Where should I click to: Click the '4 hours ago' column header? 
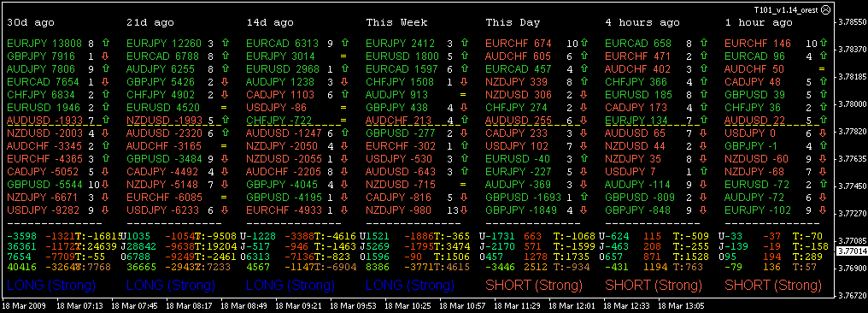[642, 23]
